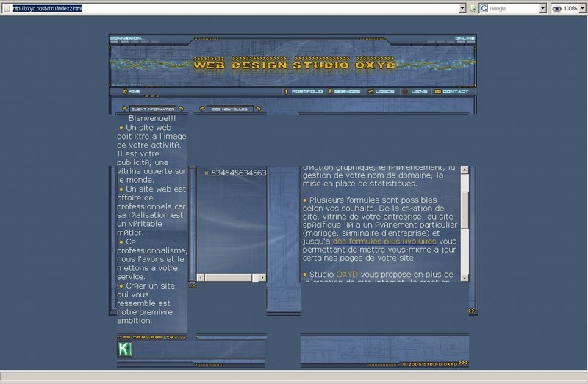Viewport: 588px width, 384px height.
Task: Click the icon left of PORTFOLIO
Action: pos(286,91)
